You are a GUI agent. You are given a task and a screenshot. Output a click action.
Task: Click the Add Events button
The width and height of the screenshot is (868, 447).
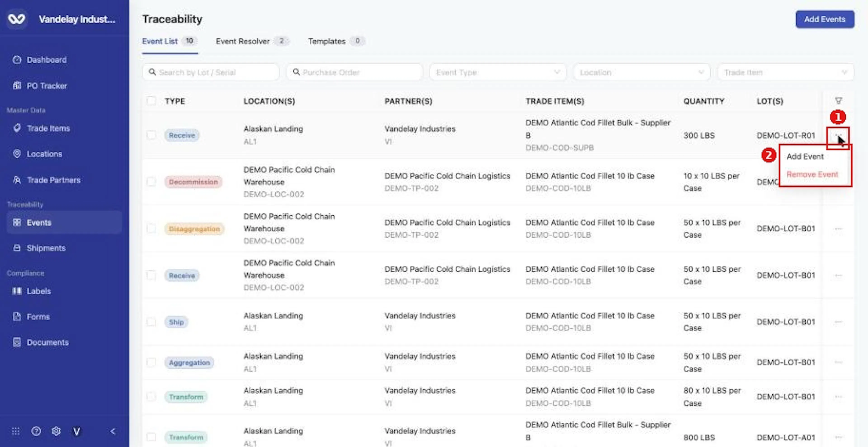825,19
